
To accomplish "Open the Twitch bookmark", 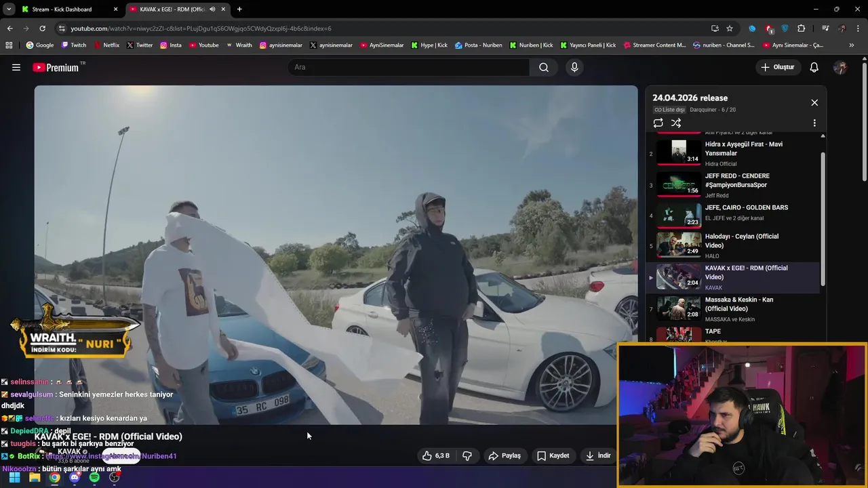I will coord(73,45).
